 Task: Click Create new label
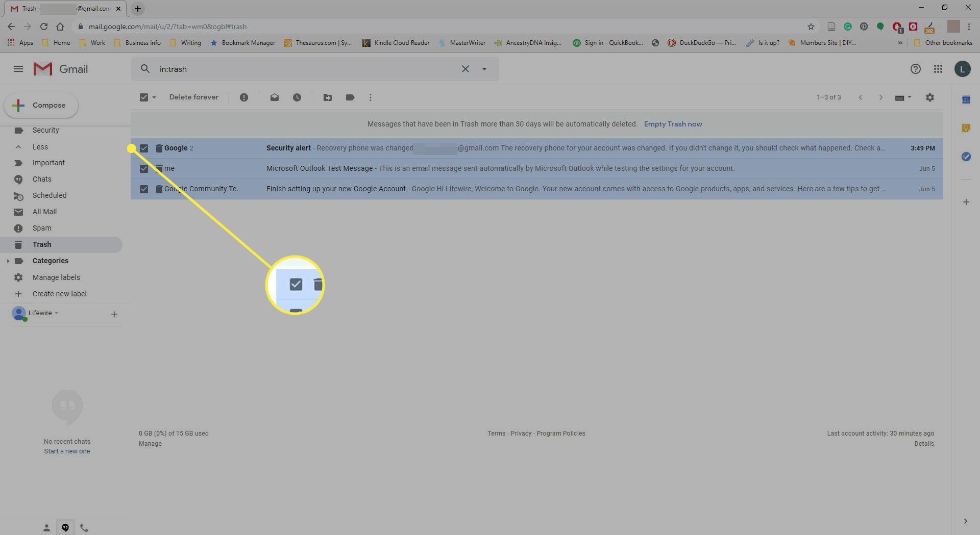(59, 294)
